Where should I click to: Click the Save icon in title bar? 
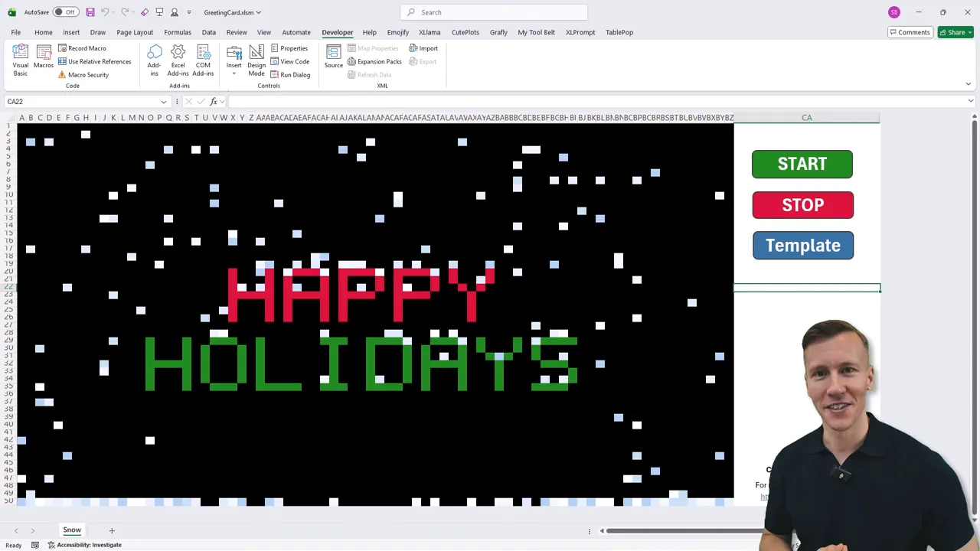click(x=90, y=12)
